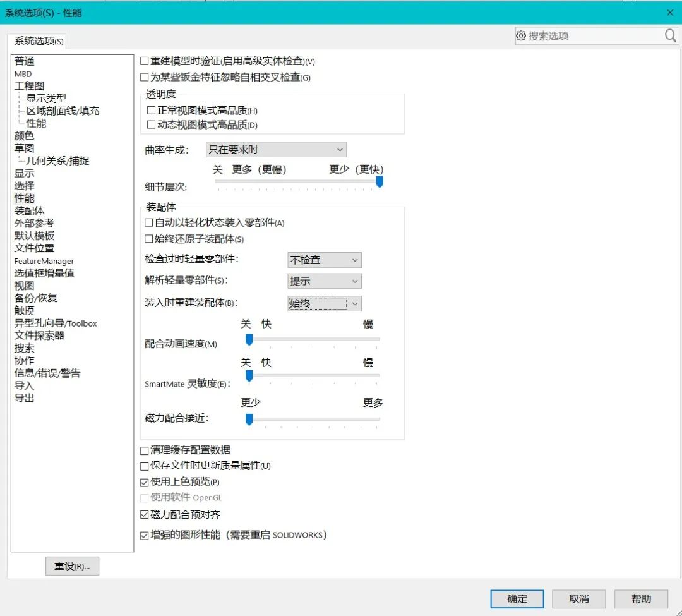The height and width of the screenshot is (616, 682).
Task: Check 自动以轻化状态装入零部件 option
Action: [x=149, y=223]
